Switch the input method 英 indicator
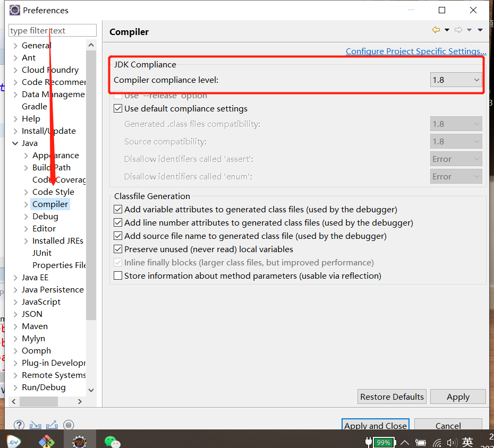The width and height of the screenshot is (494, 448). click(x=467, y=442)
